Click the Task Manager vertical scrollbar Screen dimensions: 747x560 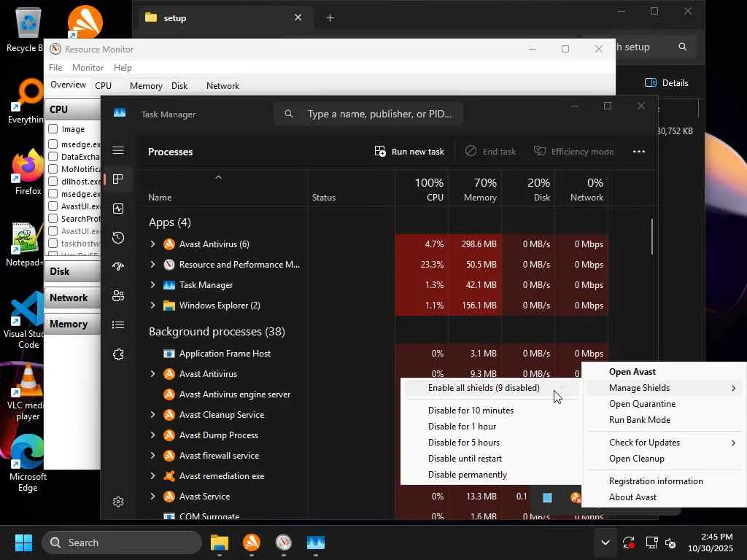tap(651, 237)
